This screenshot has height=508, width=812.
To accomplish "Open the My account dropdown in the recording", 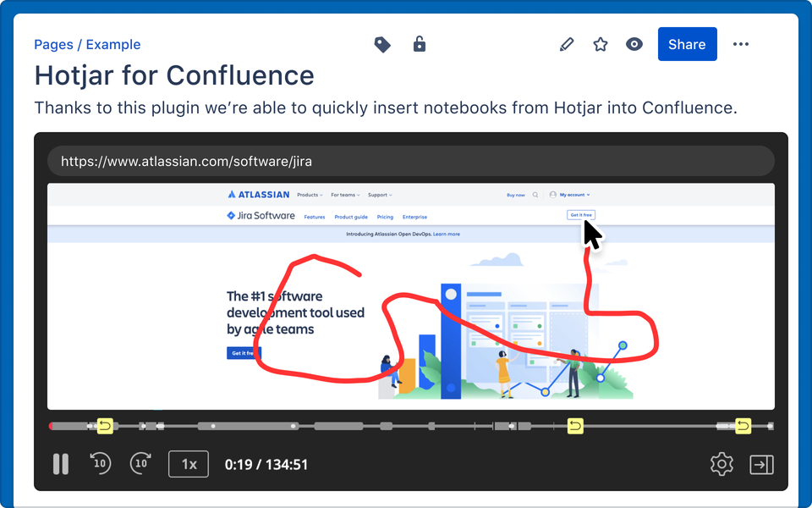I will coord(569,195).
